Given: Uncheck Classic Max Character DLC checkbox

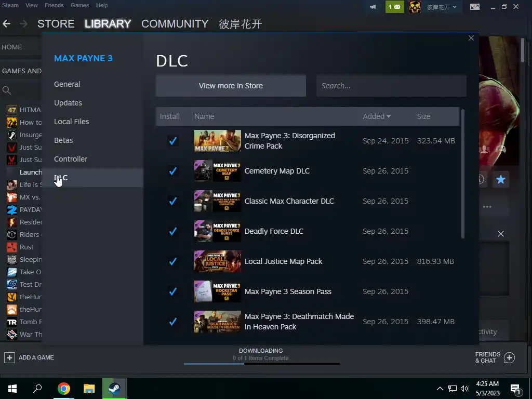Looking at the screenshot, I should tap(172, 201).
